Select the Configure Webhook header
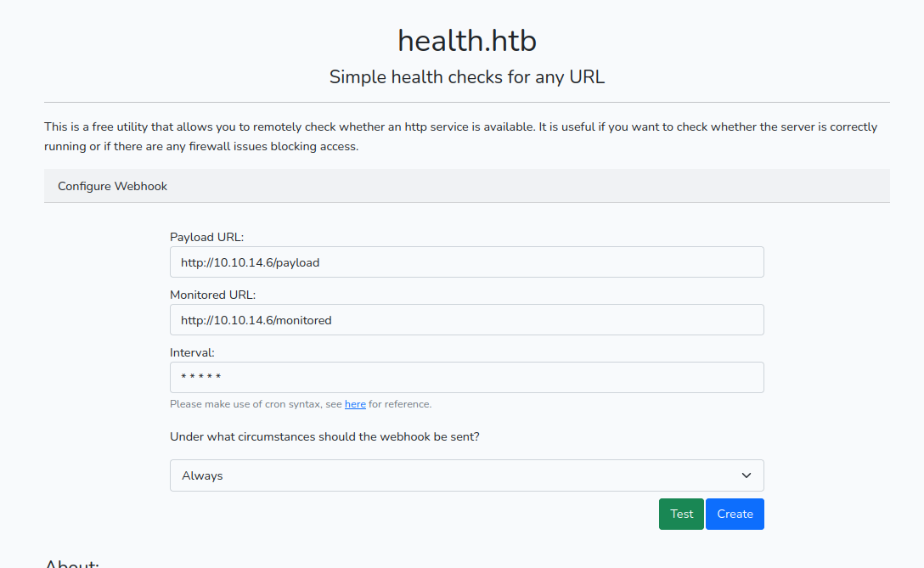The height and width of the screenshot is (568, 924). click(113, 186)
